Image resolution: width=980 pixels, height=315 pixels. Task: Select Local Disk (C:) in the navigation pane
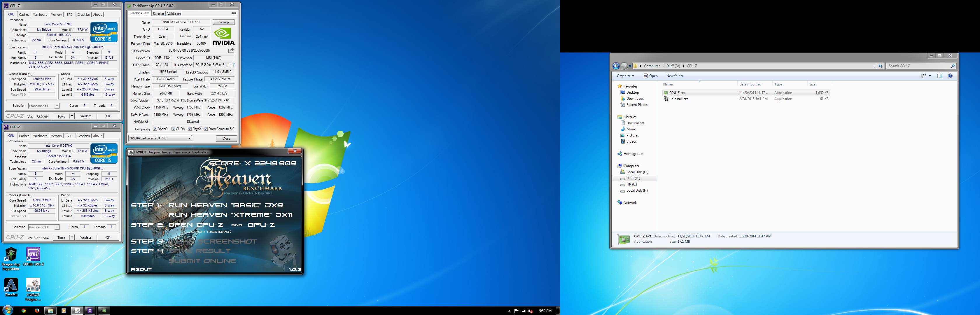[637, 172]
